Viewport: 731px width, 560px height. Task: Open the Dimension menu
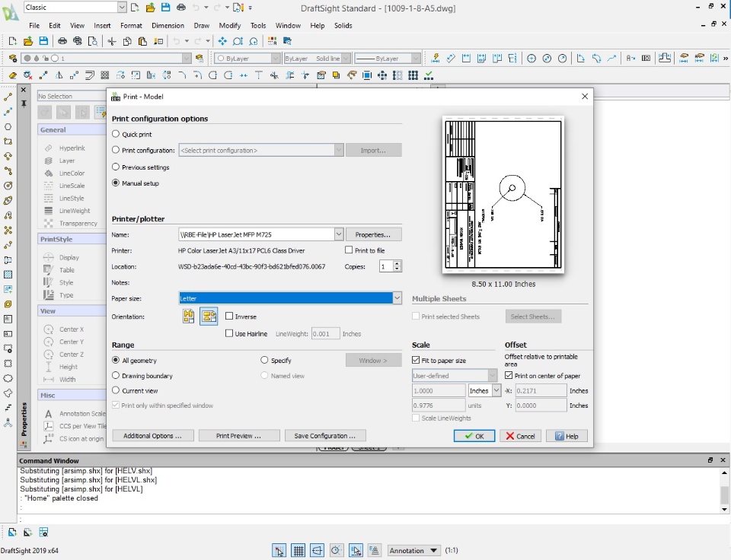point(168,25)
